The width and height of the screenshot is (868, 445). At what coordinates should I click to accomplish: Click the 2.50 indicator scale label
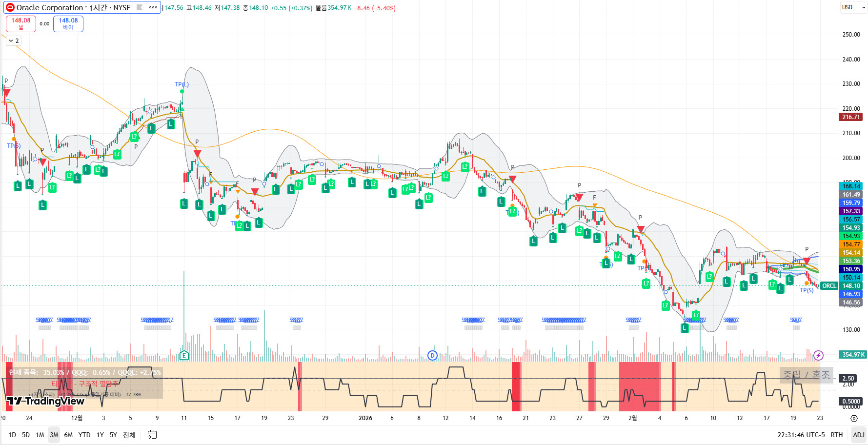pos(848,379)
